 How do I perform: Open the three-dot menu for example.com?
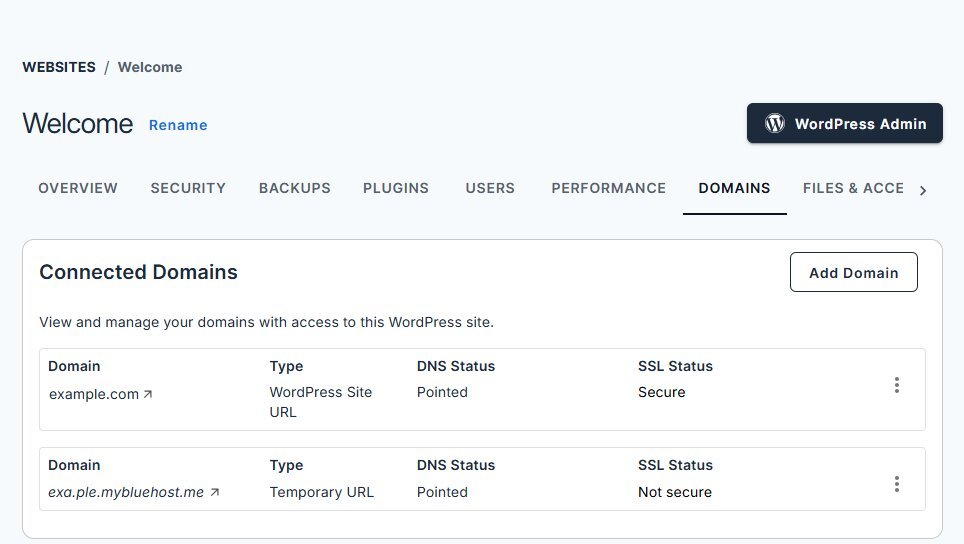(x=897, y=385)
